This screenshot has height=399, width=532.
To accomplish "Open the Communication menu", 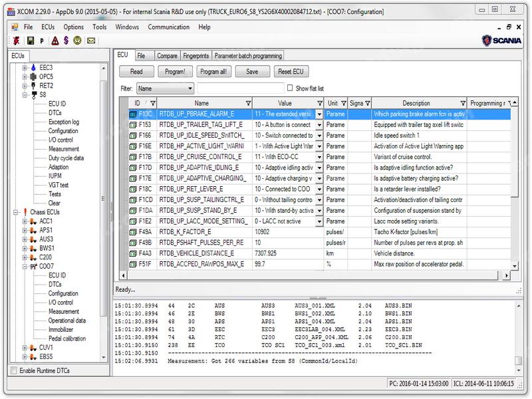I will (x=168, y=27).
